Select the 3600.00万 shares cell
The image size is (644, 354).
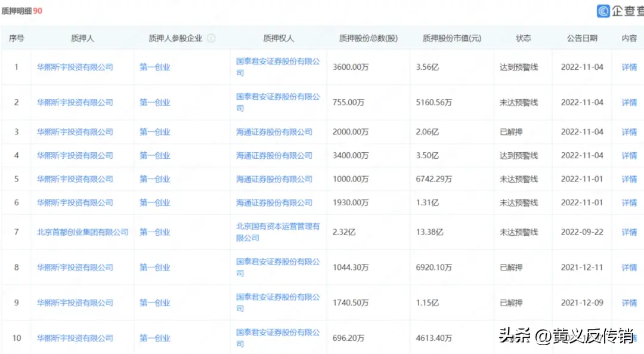point(351,67)
